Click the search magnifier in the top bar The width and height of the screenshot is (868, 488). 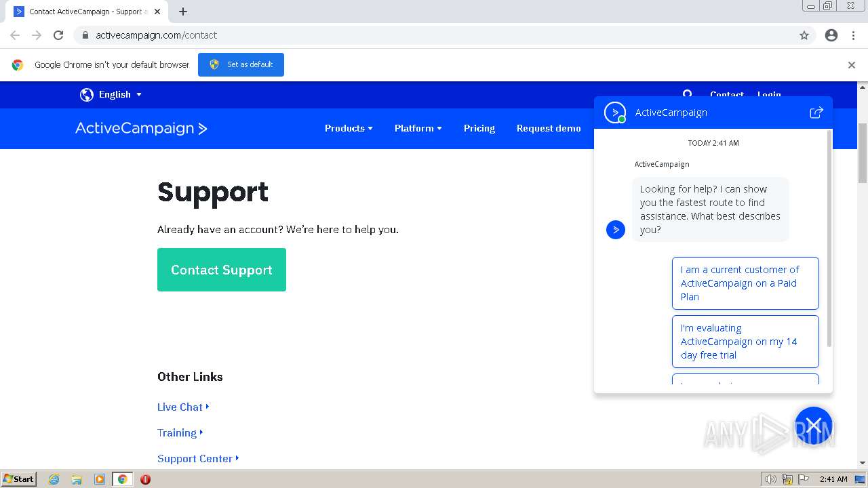[688, 94]
